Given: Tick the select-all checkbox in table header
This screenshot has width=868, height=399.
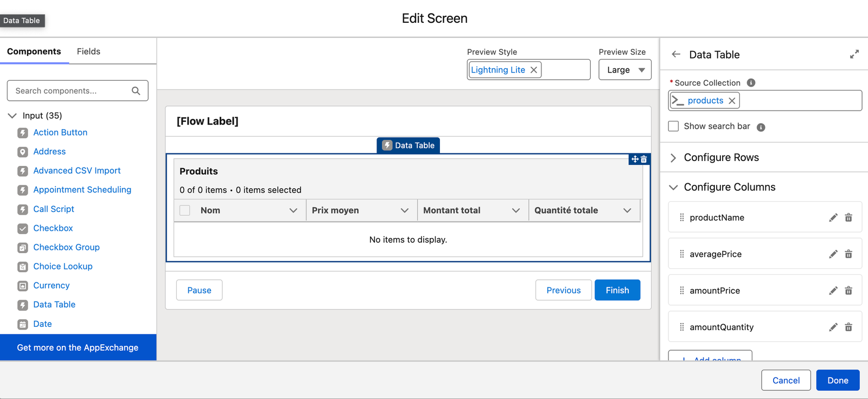Looking at the screenshot, I should pyautogui.click(x=185, y=210).
